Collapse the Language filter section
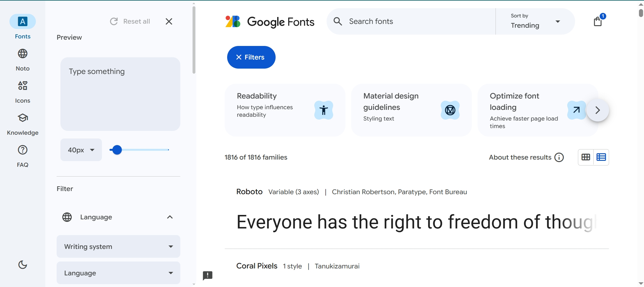644x287 pixels. point(170,217)
